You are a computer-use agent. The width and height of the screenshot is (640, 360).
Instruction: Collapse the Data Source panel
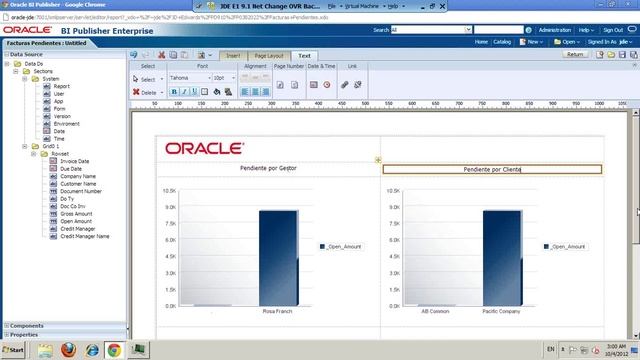pos(7,54)
